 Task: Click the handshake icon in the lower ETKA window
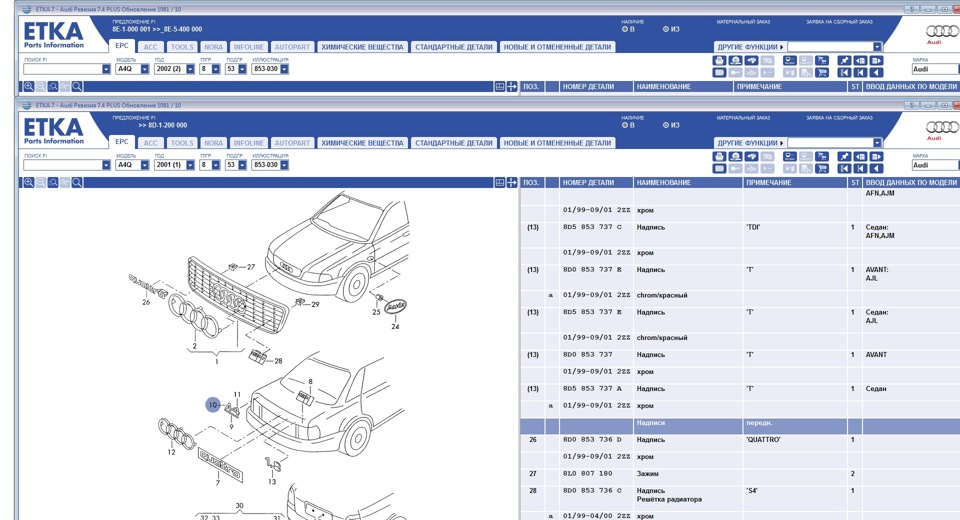point(751,156)
